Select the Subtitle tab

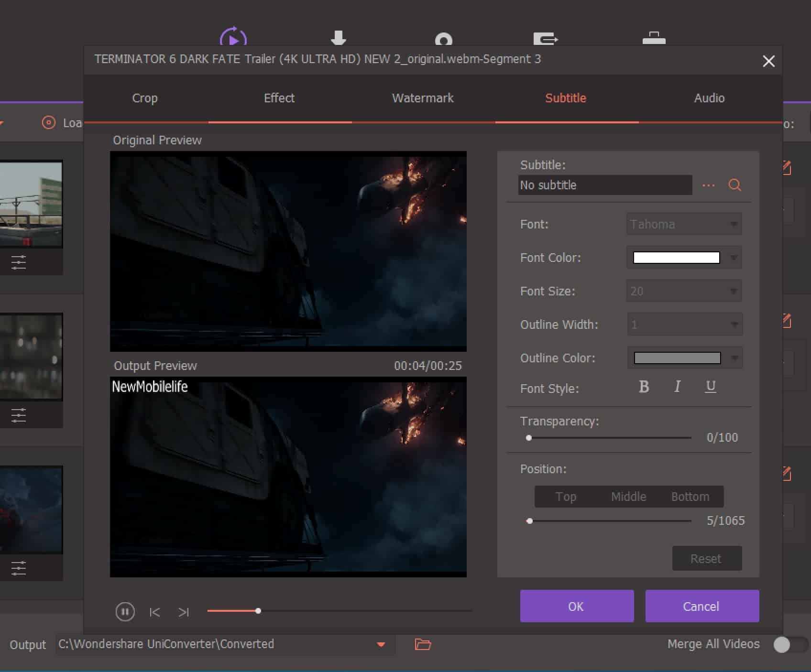coord(566,98)
